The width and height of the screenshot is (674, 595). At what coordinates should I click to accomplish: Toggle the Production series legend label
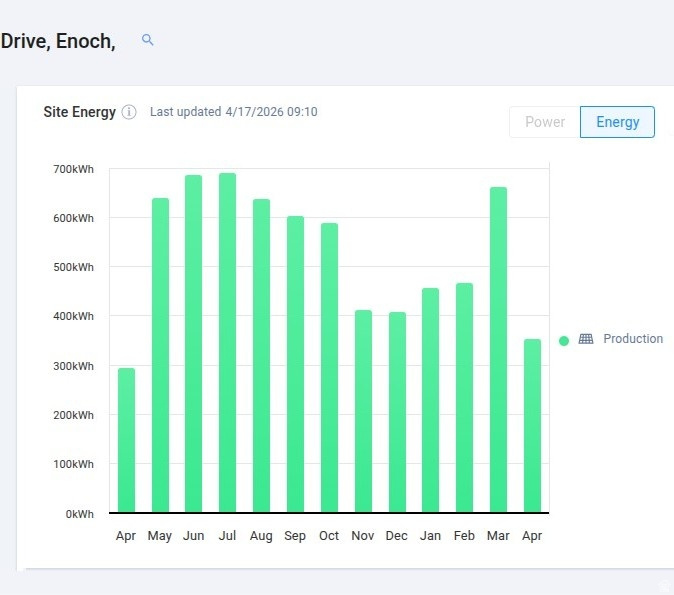[632, 339]
